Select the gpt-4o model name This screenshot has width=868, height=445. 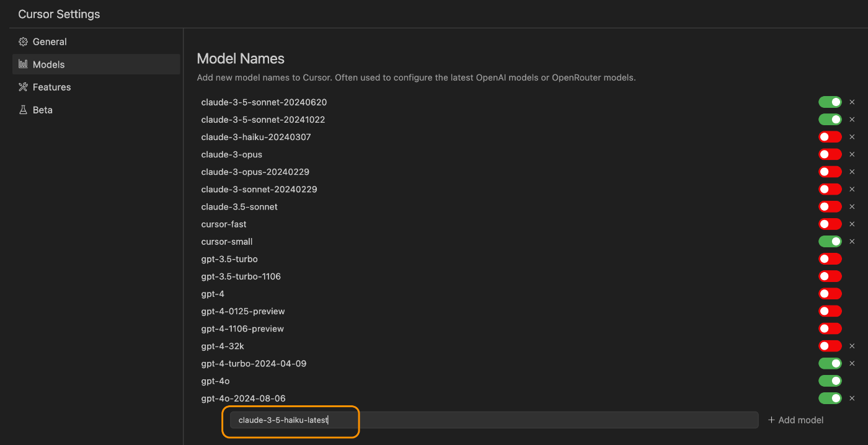(x=215, y=381)
